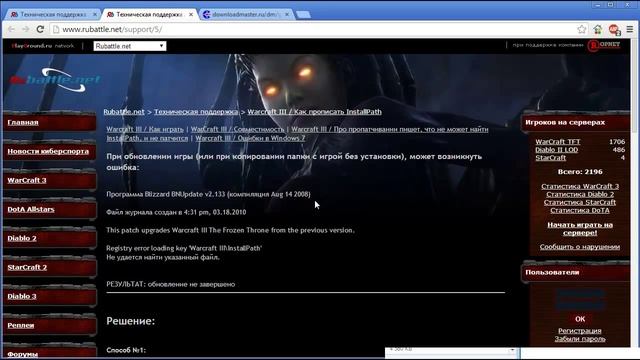
Task: Open Warcraft III / Как играть link
Action: coord(145,129)
